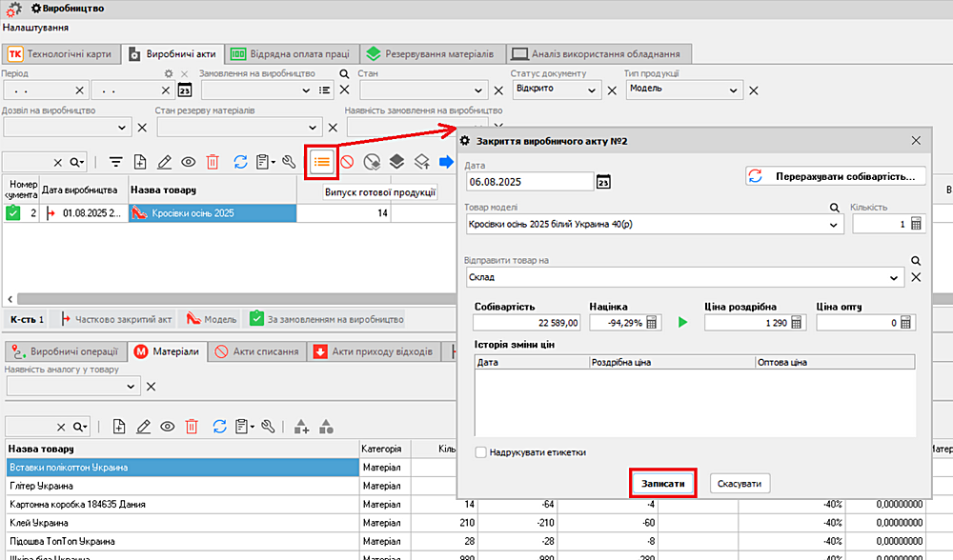The height and width of the screenshot is (560, 953).
Task: Open calendar picker next to date 06.08.2025
Action: coord(602,182)
